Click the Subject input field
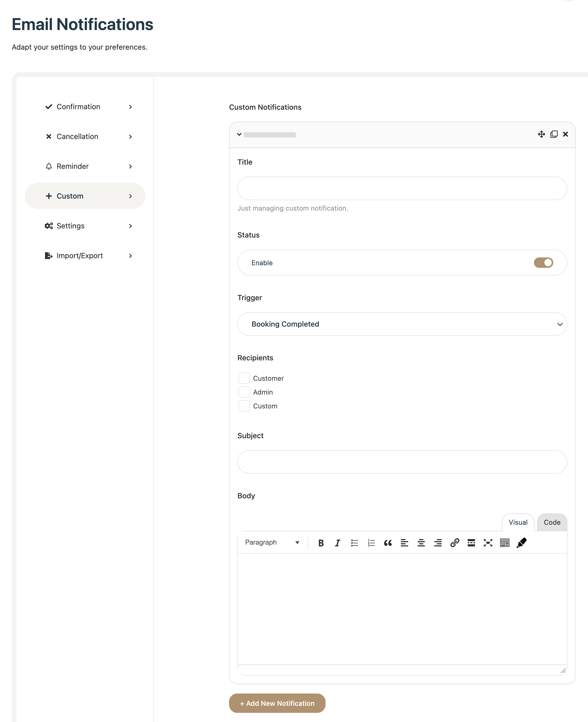Viewport: 588px width, 722px height. pos(402,462)
